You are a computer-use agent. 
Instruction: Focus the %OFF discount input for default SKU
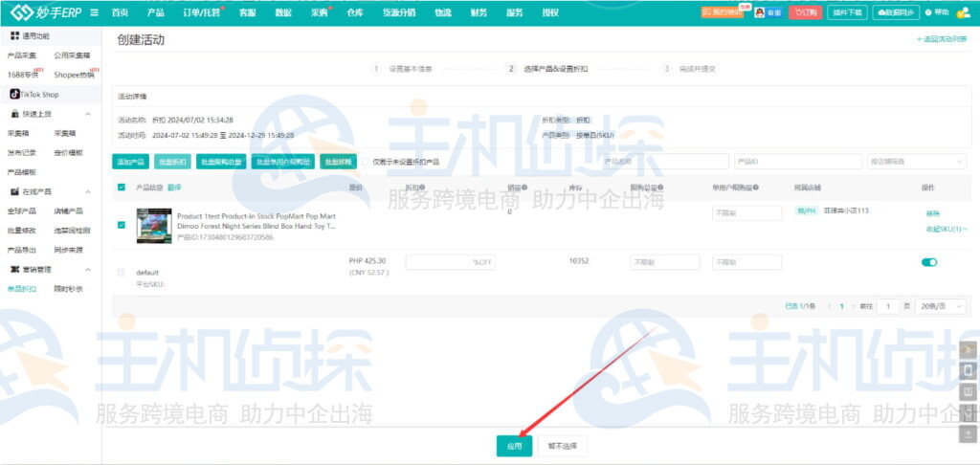tap(451, 262)
